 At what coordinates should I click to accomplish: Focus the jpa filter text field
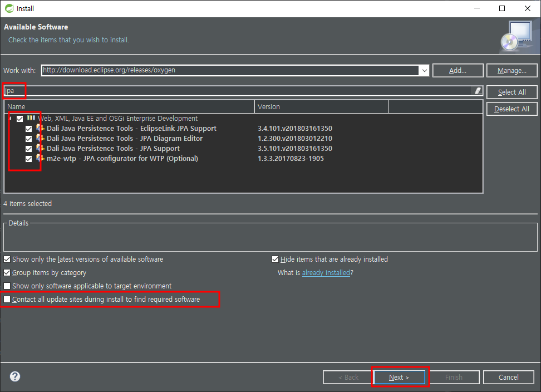238,91
